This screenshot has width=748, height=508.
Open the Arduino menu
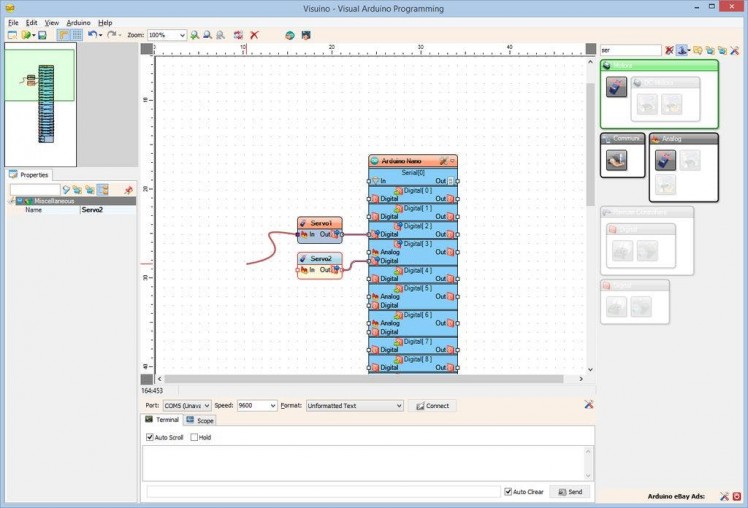click(x=78, y=22)
